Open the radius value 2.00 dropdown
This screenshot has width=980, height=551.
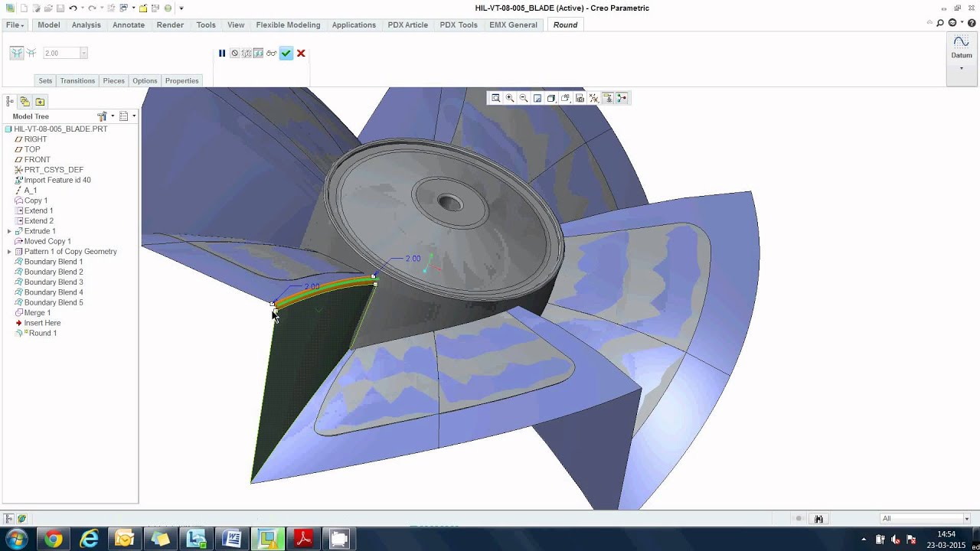point(83,53)
